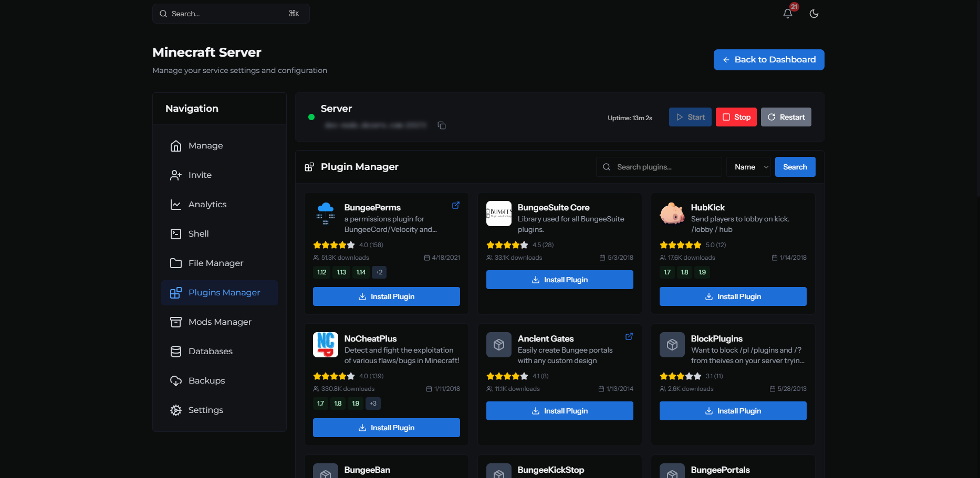
Task: Click the BlockPlugins cube icon
Action: [x=672, y=345]
